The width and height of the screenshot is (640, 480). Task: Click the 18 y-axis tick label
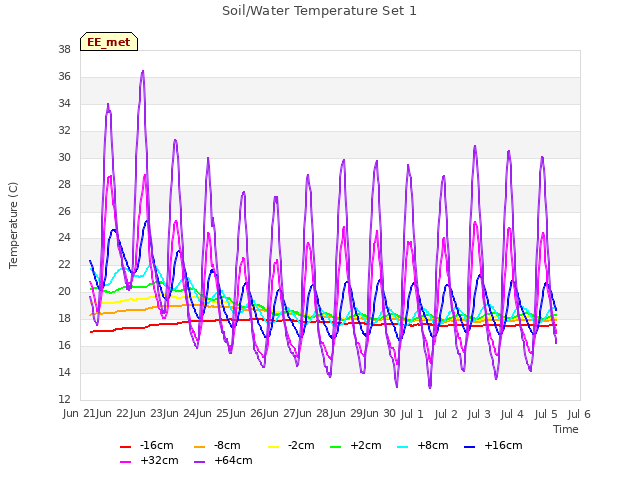(64, 318)
